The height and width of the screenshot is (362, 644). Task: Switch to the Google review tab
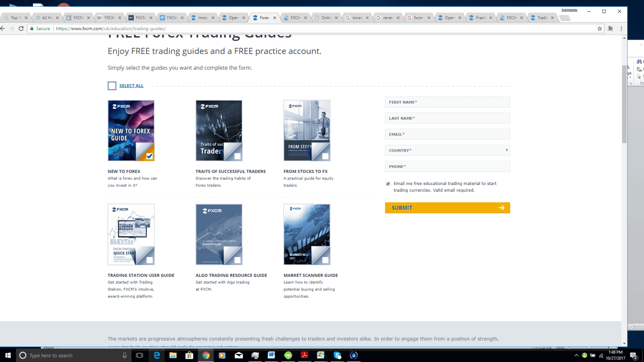pyautogui.click(x=388, y=18)
